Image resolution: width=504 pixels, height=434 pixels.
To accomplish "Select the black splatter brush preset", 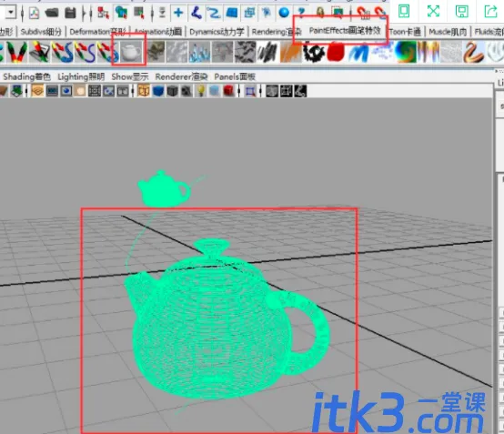I will [313, 52].
